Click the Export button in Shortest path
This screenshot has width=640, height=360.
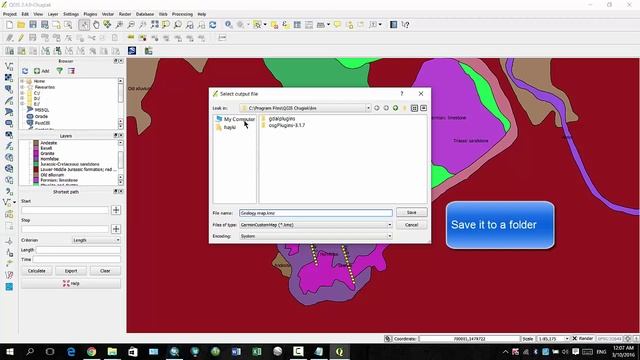(71, 271)
